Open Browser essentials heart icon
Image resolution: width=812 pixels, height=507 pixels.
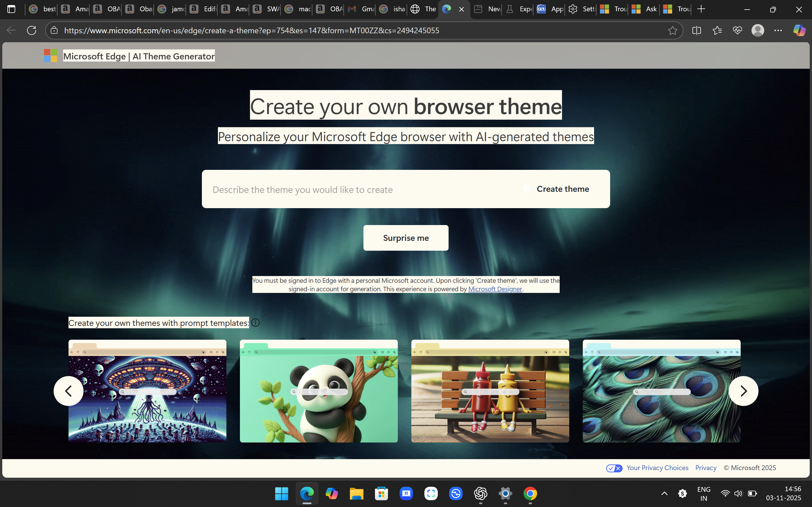(x=738, y=30)
